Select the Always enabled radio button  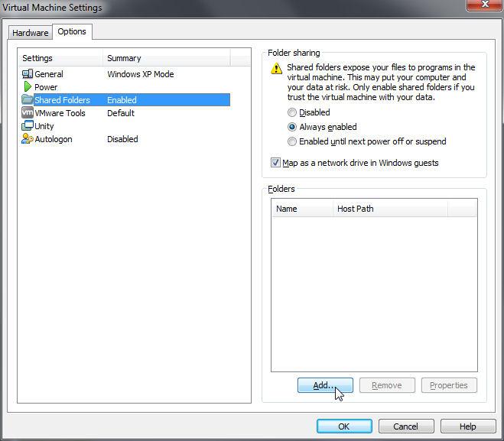[292, 127]
